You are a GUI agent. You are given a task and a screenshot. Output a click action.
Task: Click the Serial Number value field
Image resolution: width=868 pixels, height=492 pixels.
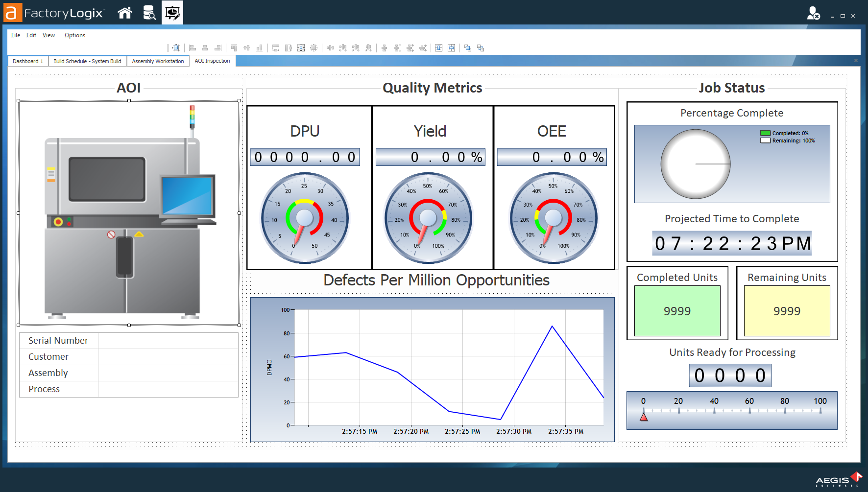[168, 340]
